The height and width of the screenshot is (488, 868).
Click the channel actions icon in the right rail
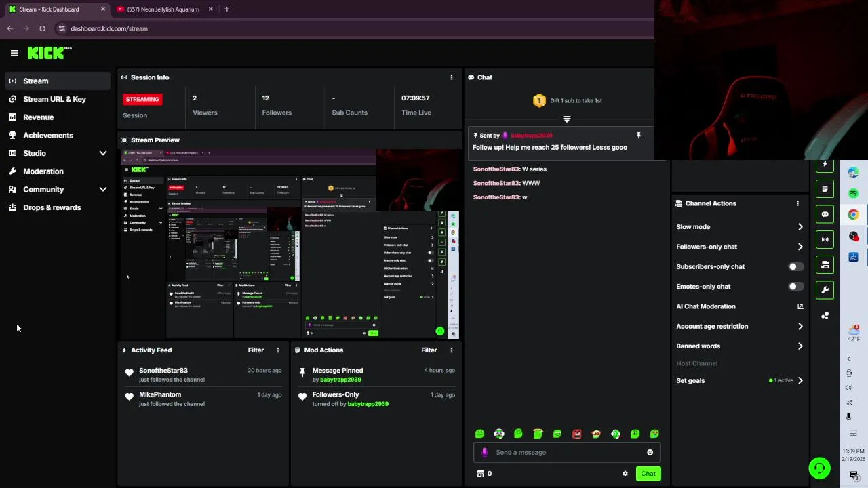click(x=825, y=265)
